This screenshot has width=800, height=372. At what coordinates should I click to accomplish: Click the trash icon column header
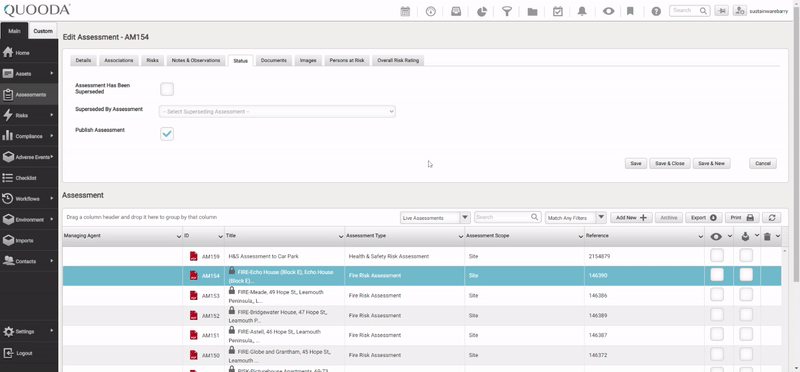point(767,236)
